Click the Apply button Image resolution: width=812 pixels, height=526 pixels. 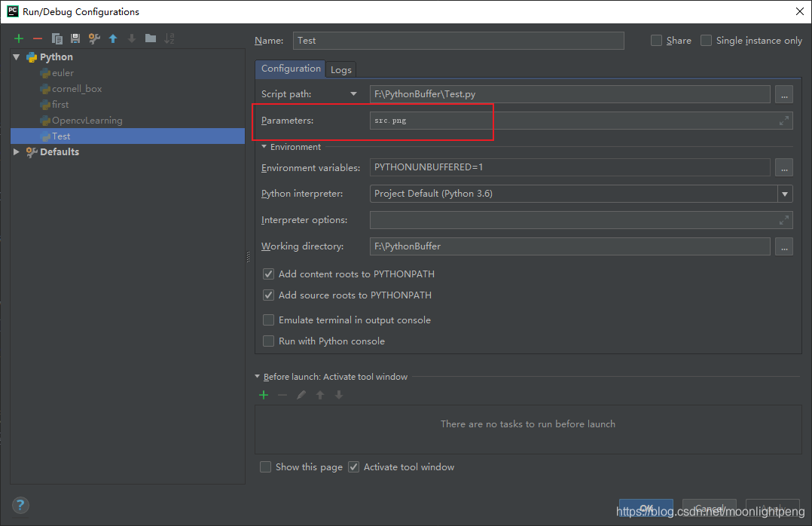(x=772, y=509)
